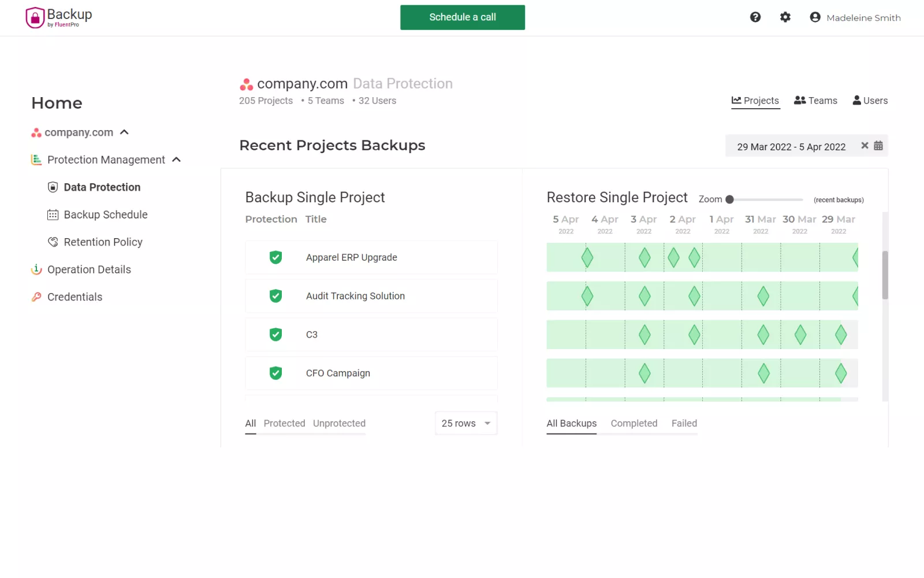Toggle protection shield for Apparel ERP Upgrade
Screen dimensions: 924x578
(x=276, y=257)
